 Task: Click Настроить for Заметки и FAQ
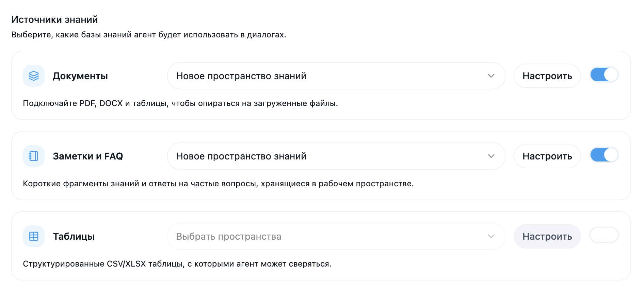(x=547, y=156)
